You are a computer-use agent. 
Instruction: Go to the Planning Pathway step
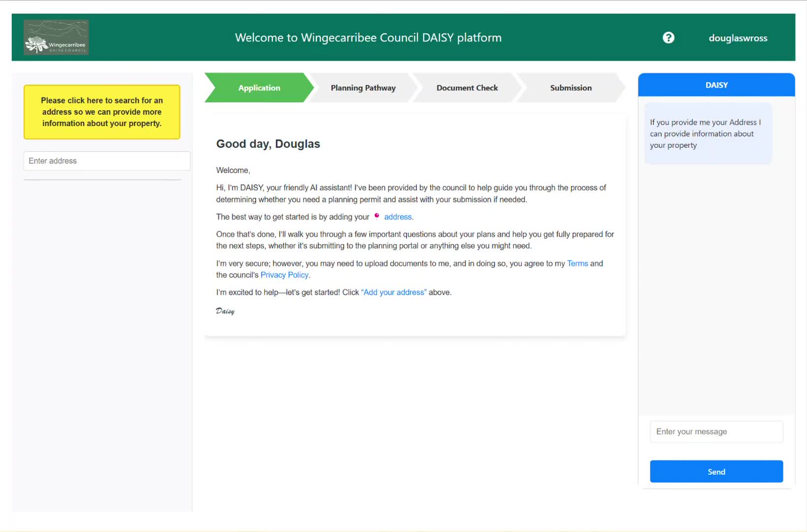click(x=363, y=88)
